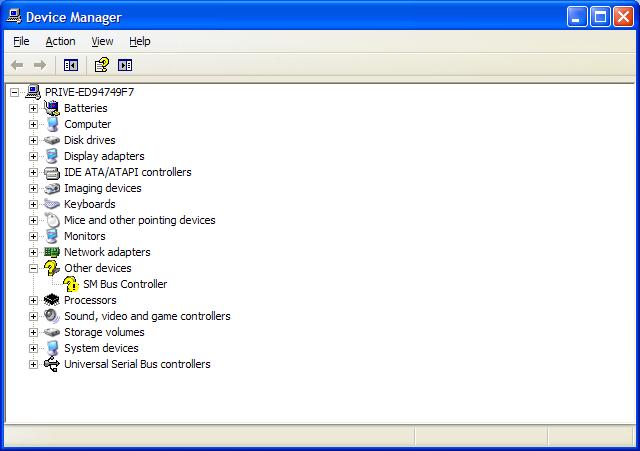The height and width of the screenshot is (451, 640).
Task: Click the IDE ATA/ATAPI controllers icon
Action: pyautogui.click(x=52, y=173)
